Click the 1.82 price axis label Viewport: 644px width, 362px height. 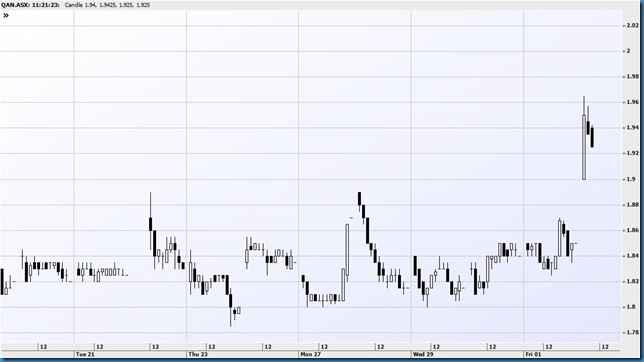[633, 281]
